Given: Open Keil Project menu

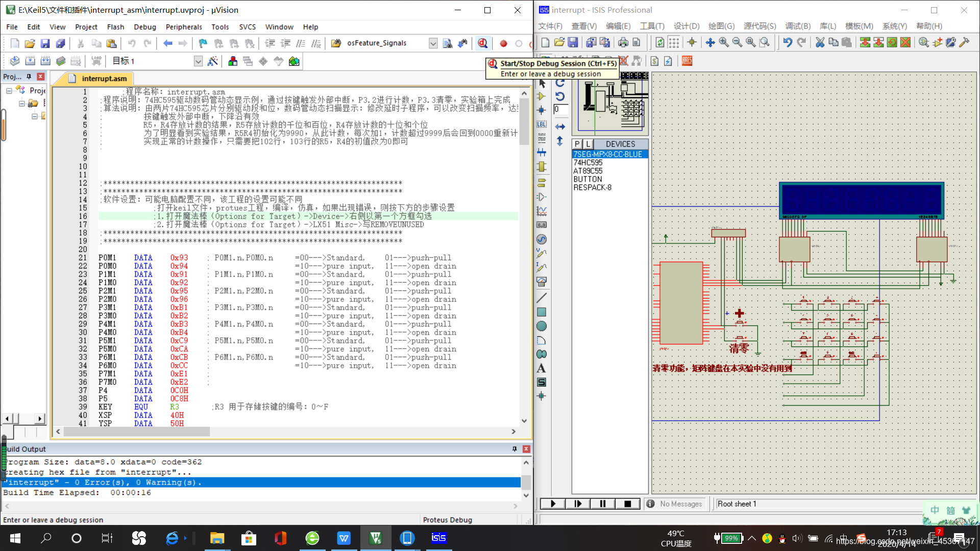Looking at the screenshot, I should [86, 27].
